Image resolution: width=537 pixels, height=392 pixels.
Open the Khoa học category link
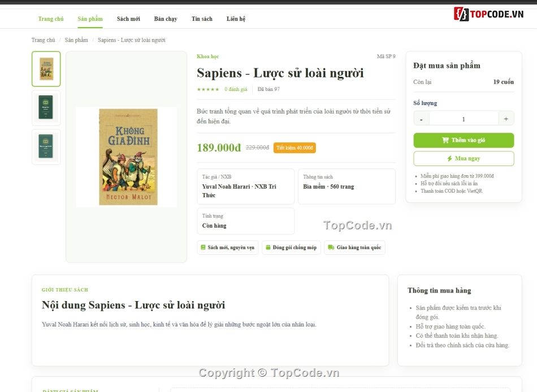coord(208,56)
